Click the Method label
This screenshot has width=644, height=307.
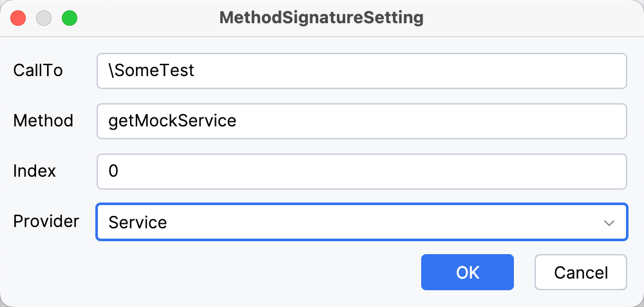tap(43, 121)
